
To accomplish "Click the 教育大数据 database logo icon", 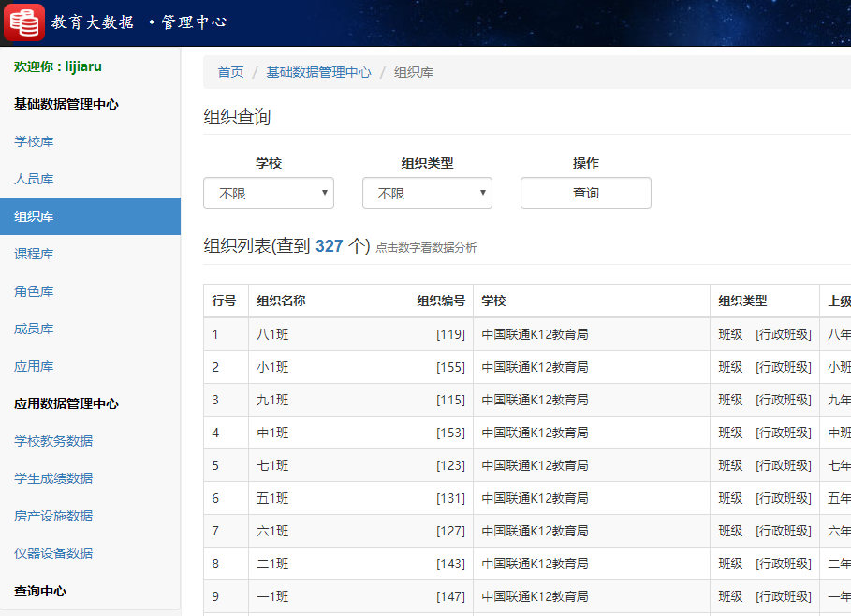I will point(23,21).
